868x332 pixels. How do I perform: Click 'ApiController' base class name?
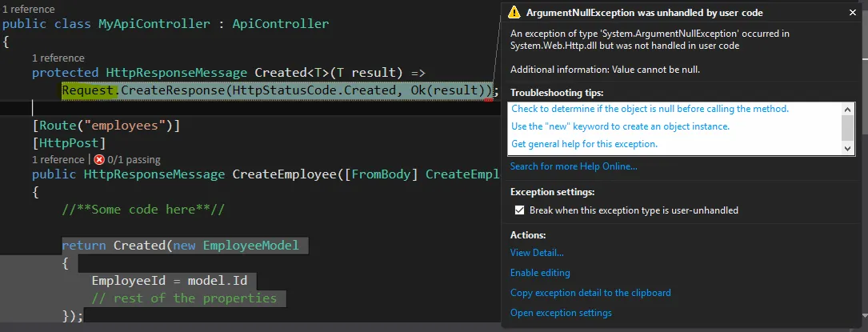[x=281, y=24]
